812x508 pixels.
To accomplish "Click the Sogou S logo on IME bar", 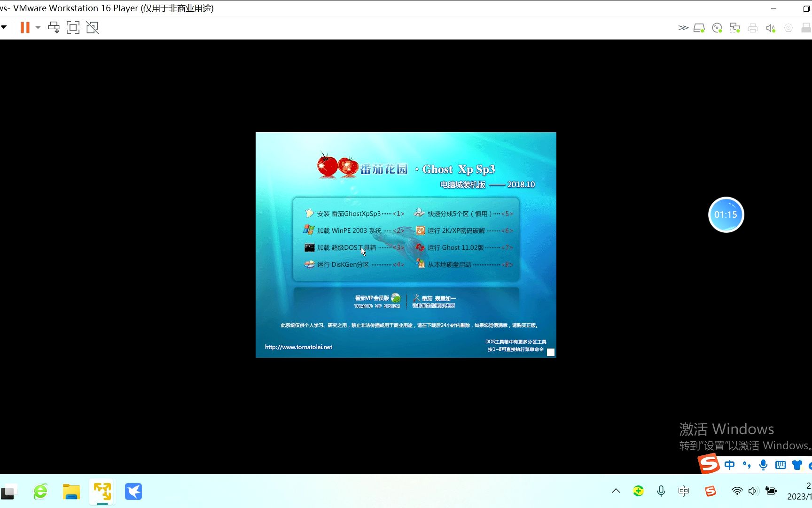I will [709, 464].
